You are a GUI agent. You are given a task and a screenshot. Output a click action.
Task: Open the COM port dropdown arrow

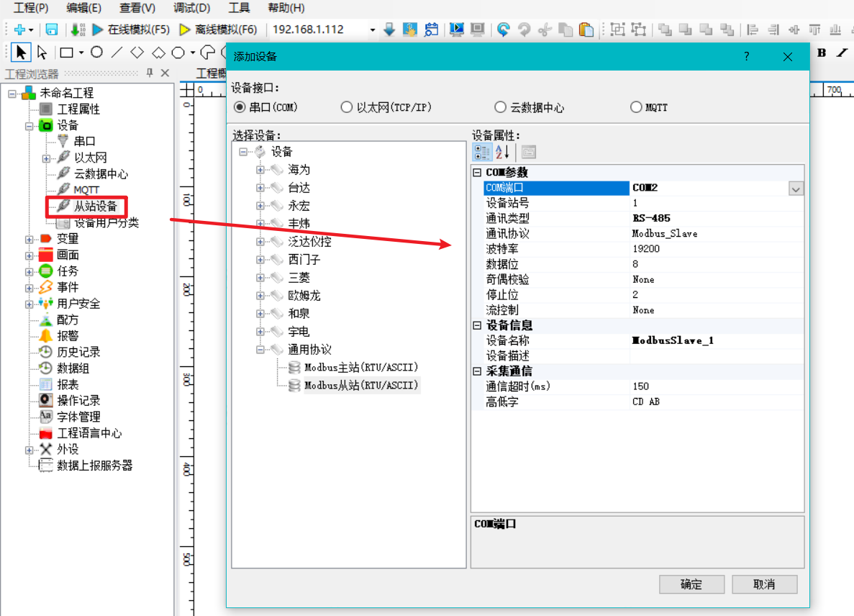[796, 189]
